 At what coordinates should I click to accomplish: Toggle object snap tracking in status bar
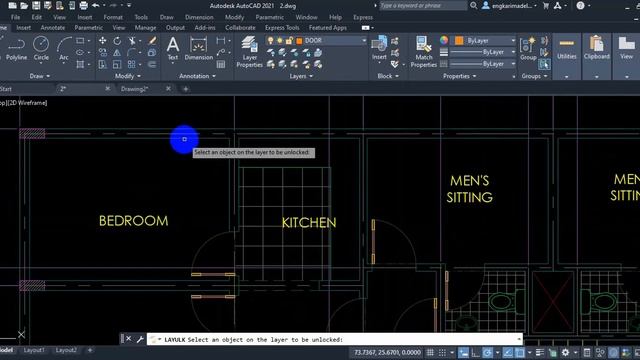[x=508, y=352]
